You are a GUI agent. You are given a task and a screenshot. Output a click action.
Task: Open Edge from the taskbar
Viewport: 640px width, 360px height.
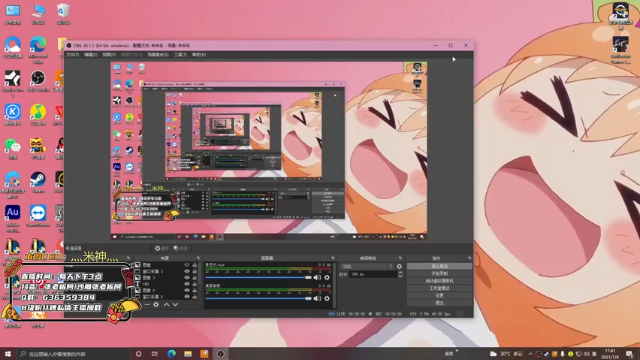pos(171,353)
